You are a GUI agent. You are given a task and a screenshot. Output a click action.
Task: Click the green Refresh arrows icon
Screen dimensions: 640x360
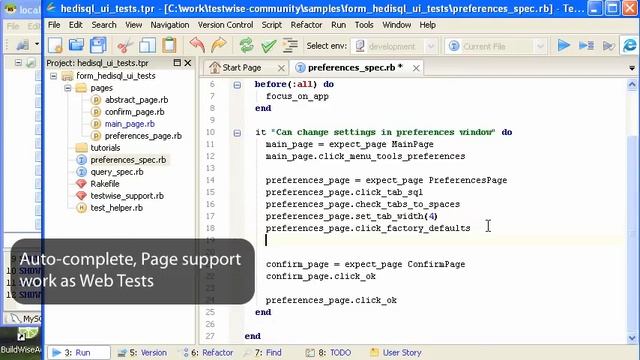tap(247, 45)
